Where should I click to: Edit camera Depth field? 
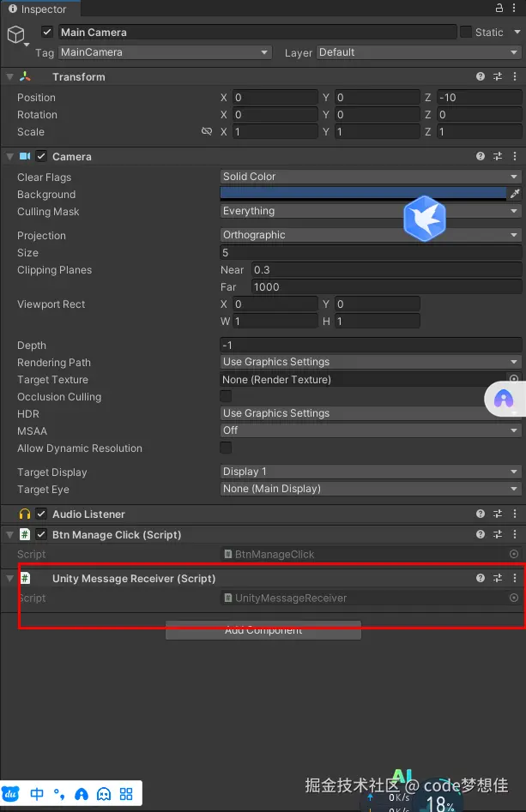tap(371, 345)
